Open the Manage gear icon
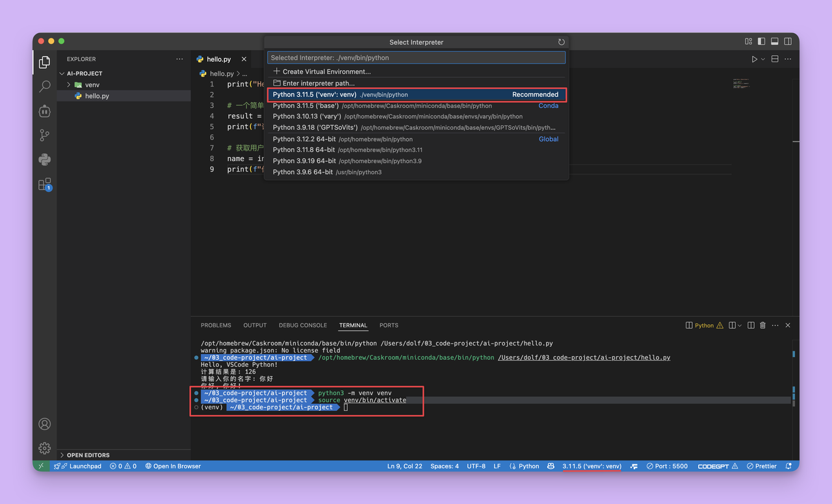 point(44,448)
